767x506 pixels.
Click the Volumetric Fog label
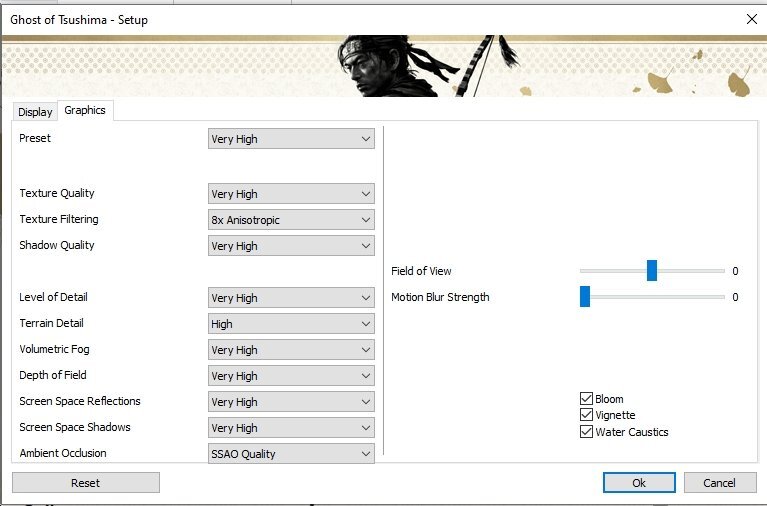(54, 349)
